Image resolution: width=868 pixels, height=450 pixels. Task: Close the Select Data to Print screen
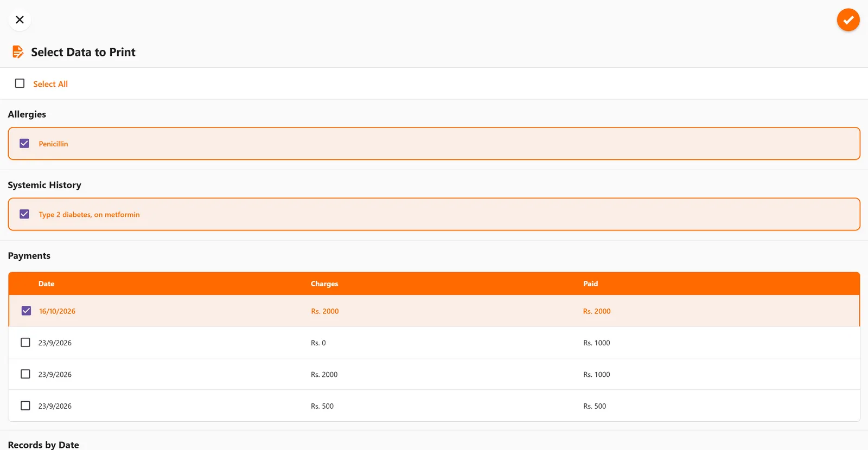tap(20, 20)
